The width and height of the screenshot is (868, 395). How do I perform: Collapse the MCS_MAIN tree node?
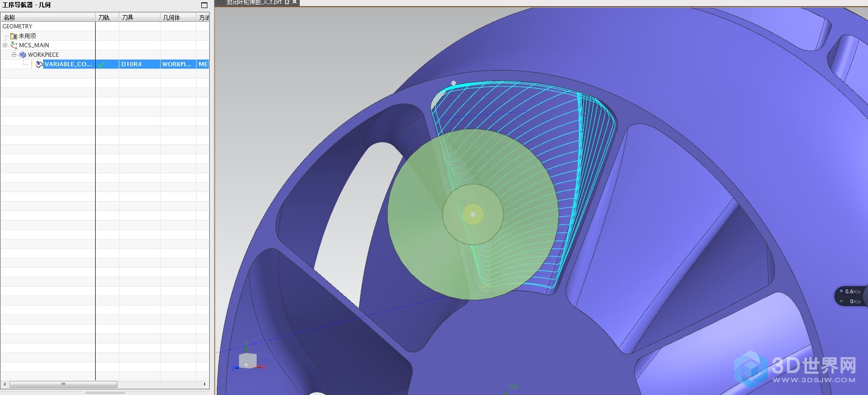5,45
